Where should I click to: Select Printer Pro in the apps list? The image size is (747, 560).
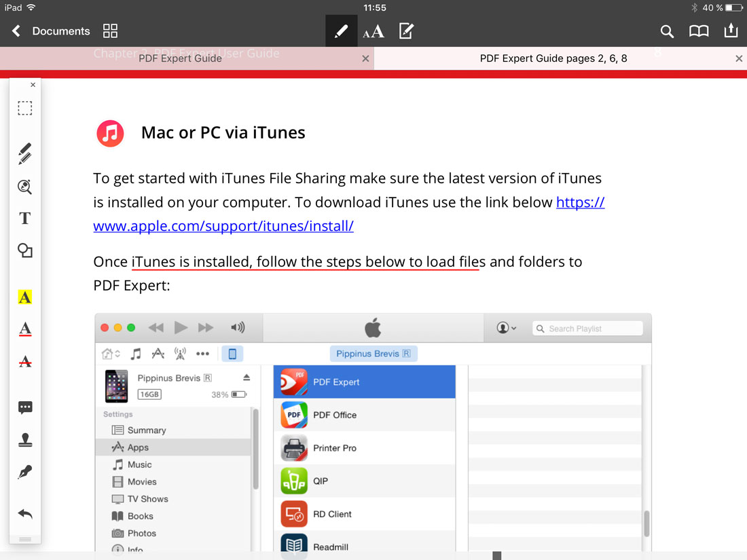(x=365, y=448)
